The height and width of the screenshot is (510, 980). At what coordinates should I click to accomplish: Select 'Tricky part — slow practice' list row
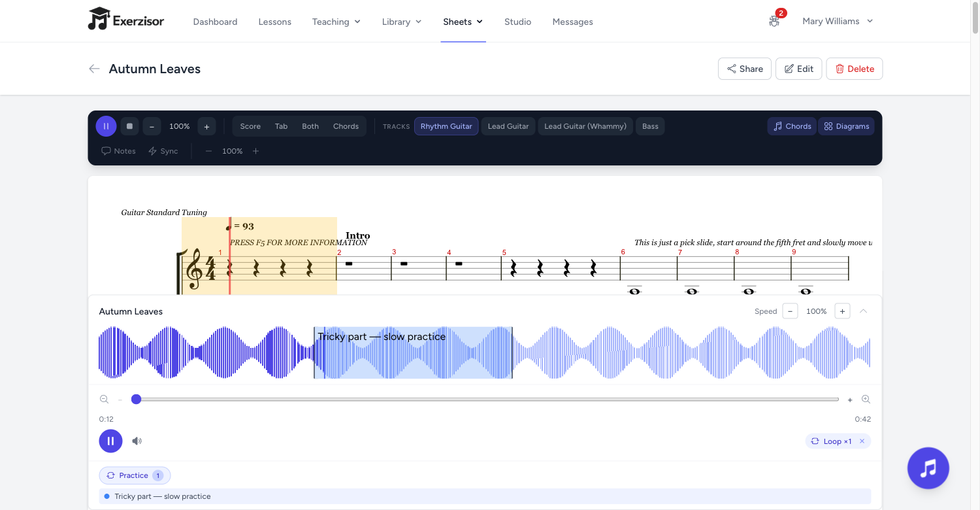click(x=485, y=496)
